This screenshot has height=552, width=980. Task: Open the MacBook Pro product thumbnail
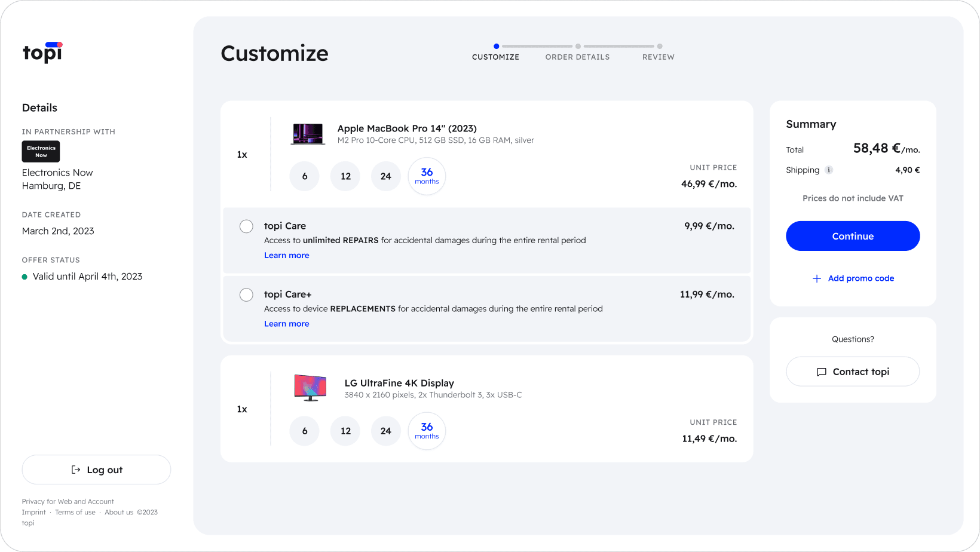[x=308, y=134]
